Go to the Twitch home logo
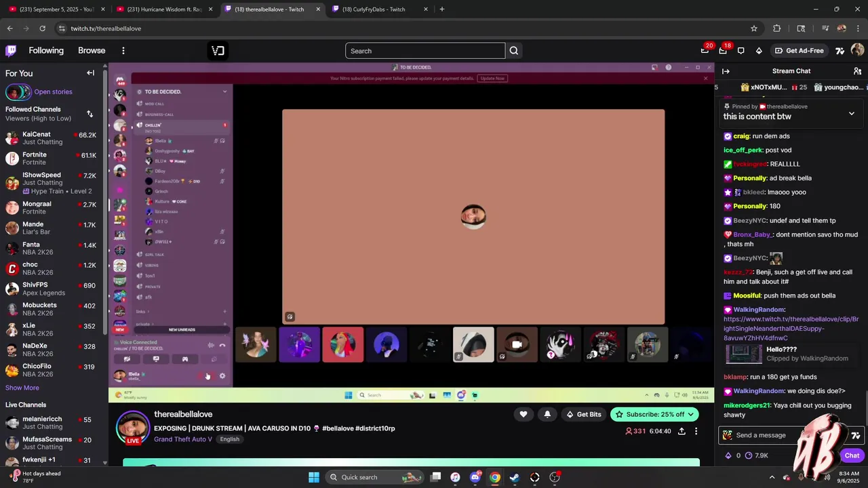Image resolution: width=868 pixels, height=488 pixels. (11, 51)
